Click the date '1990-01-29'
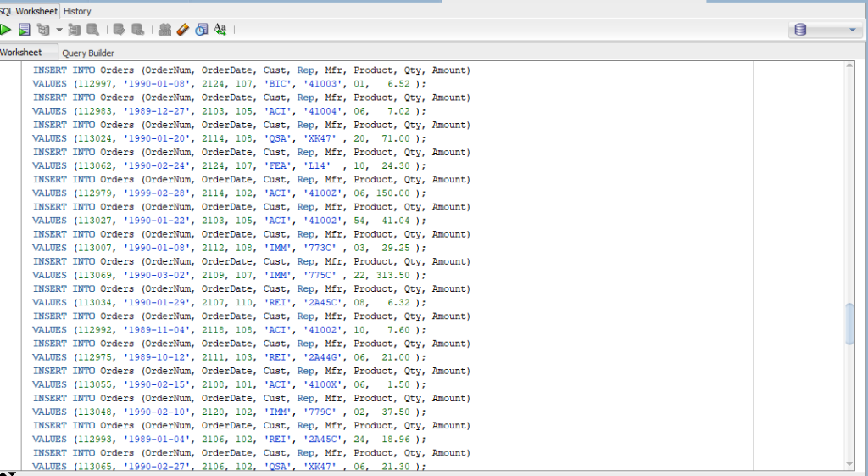Image resolution: width=868 pixels, height=476 pixels. click(x=157, y=303)
